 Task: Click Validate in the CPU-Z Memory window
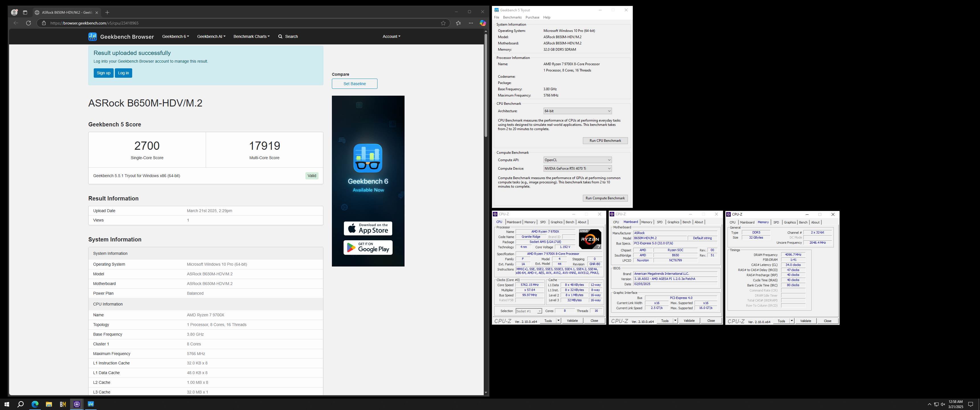click(x=805, y=321)
